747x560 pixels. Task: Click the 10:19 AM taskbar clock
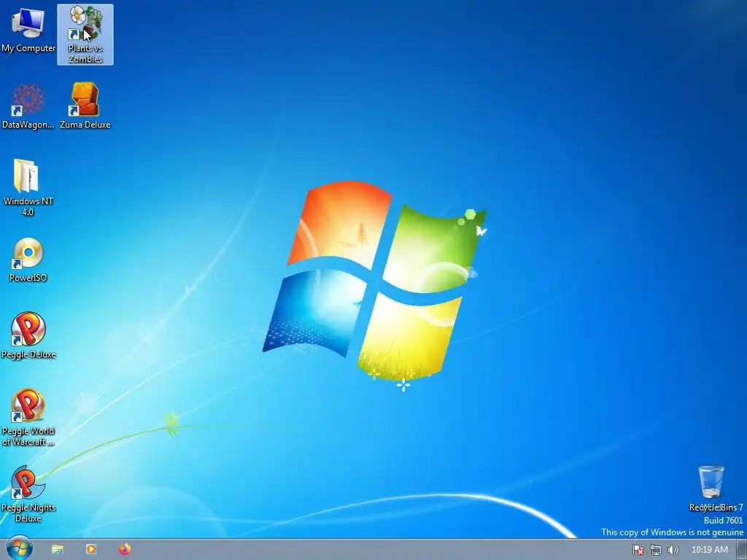(x=709, y=550)
